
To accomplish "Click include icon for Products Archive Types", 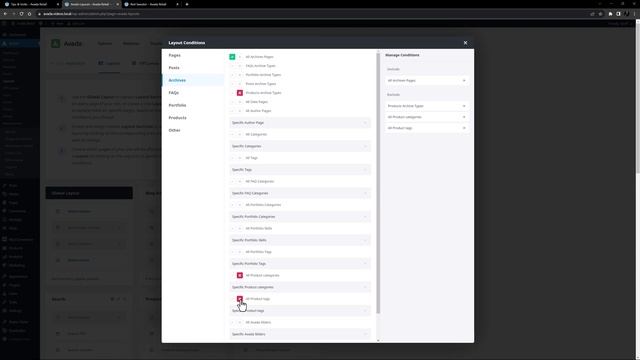I will point(232,93).
